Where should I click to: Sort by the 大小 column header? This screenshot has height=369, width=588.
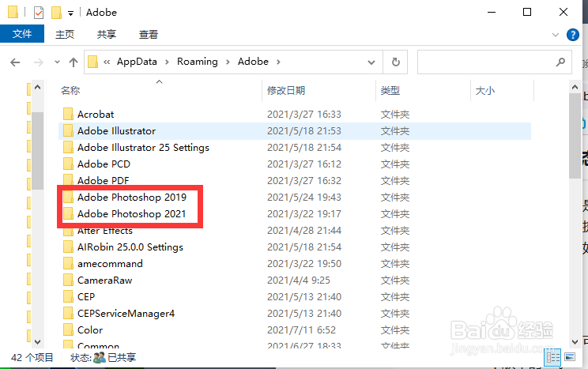point(485,90)
